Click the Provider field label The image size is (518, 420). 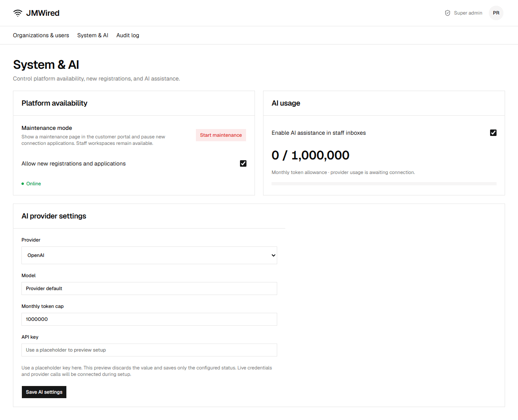[31, 240]
